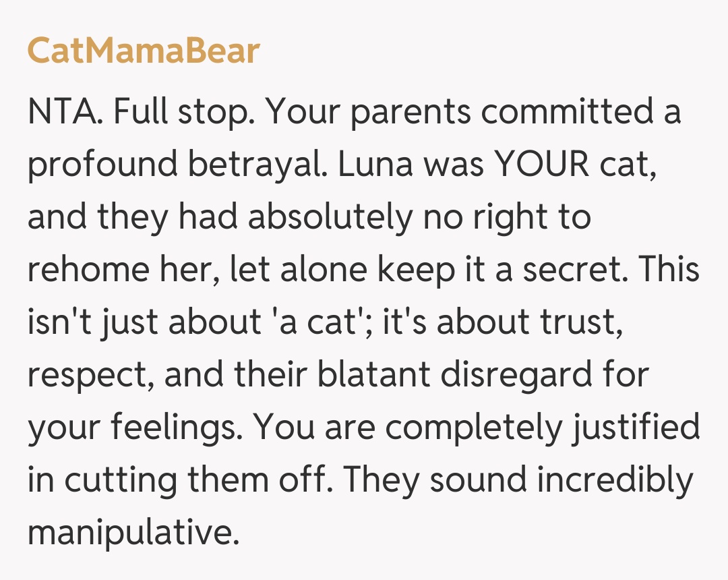The width and height of the screenshot is (728, 580).
Task: Click the word 'feelings'
Action: coord(177,428)
